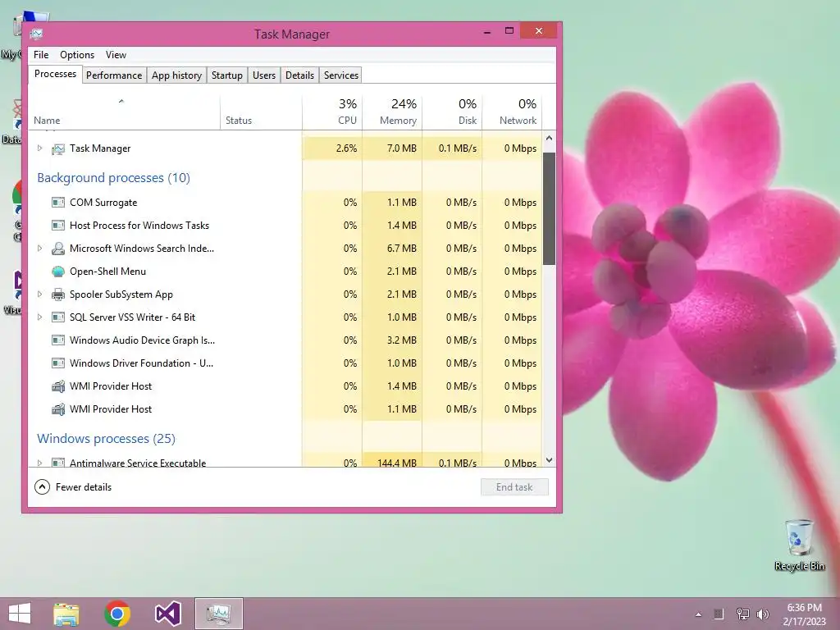Expand the SQL Server VSS Writer row
Image resolution: width=840 pixels, height=630 pixels.
click(x=39, y=317)
